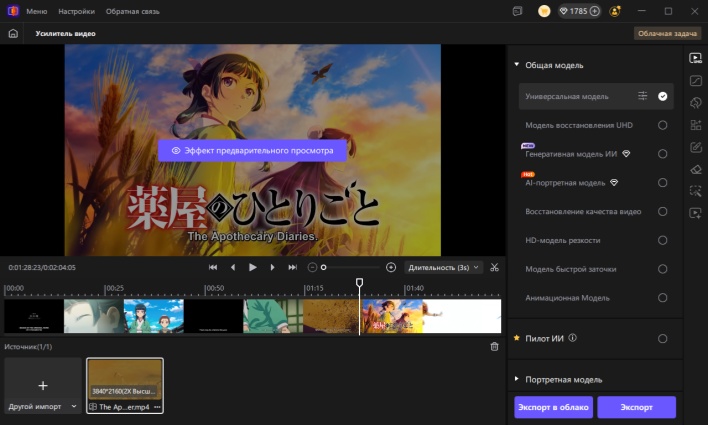Select Восстановление качества видео radio button
Viewport: 708px width, 425px height.
pyautogui.click(x=662, y=211)
